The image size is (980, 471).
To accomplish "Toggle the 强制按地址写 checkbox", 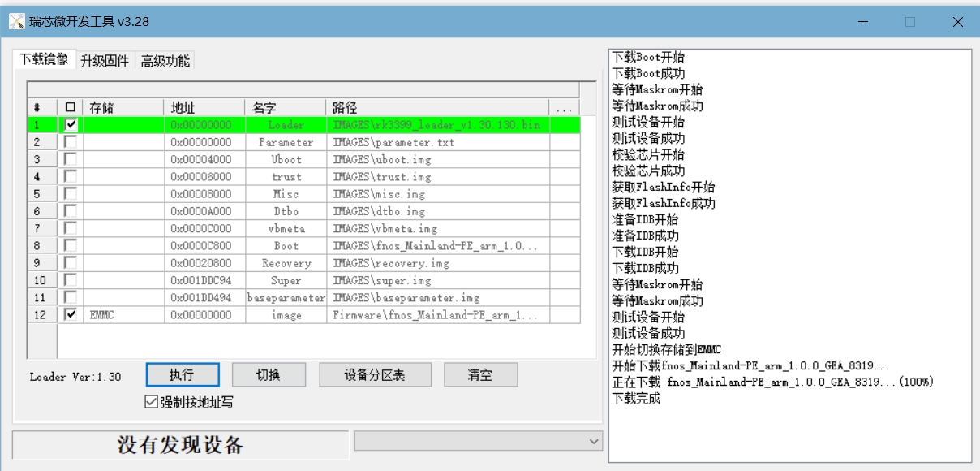I will (151, 402).
